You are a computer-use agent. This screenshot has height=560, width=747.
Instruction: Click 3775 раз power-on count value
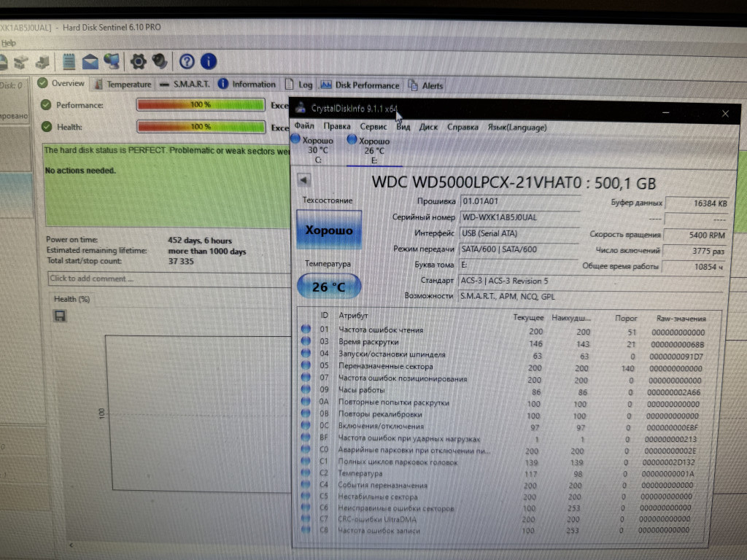pos(695,251)
